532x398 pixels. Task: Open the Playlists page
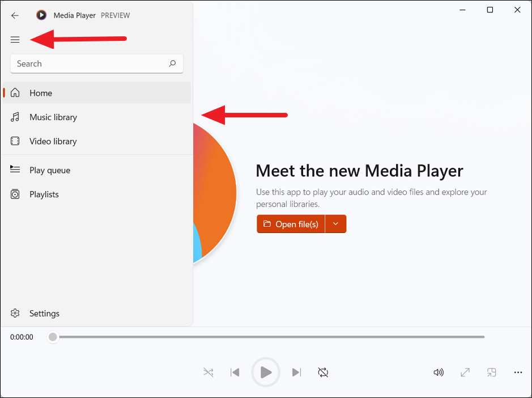click(x=97, y=194)
